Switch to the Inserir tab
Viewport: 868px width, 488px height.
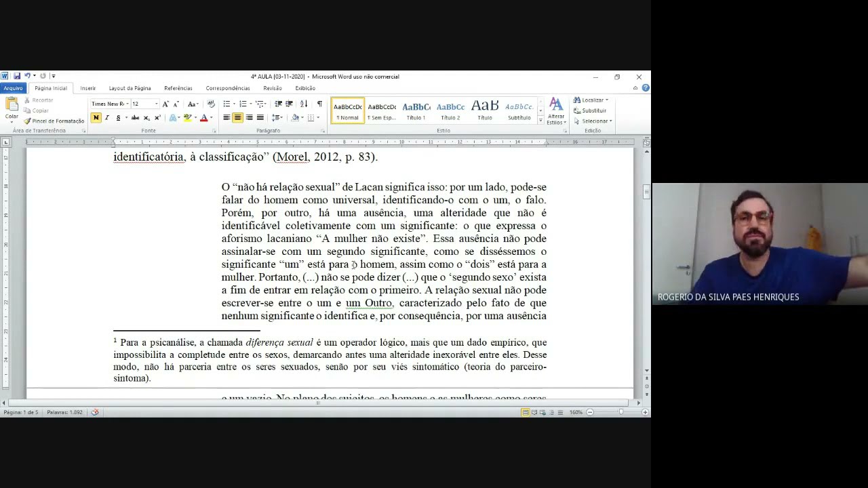tap(87, 88)
